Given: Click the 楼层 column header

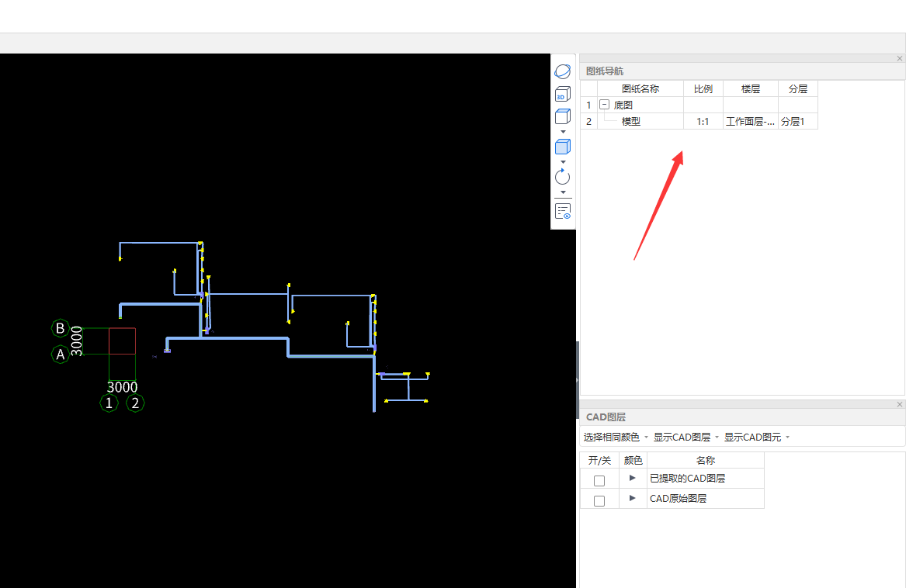Looking at the screenshot, I should click(x=750, y=89).
